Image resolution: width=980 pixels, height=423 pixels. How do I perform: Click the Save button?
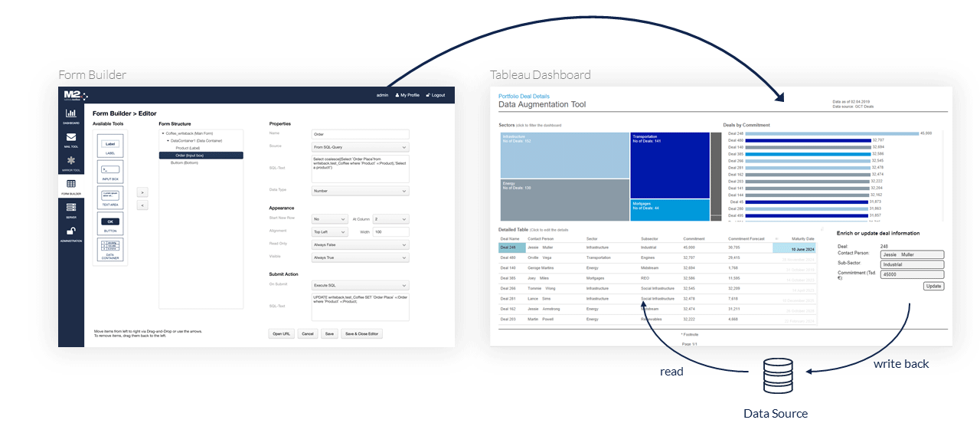click(x=329, y=334)
